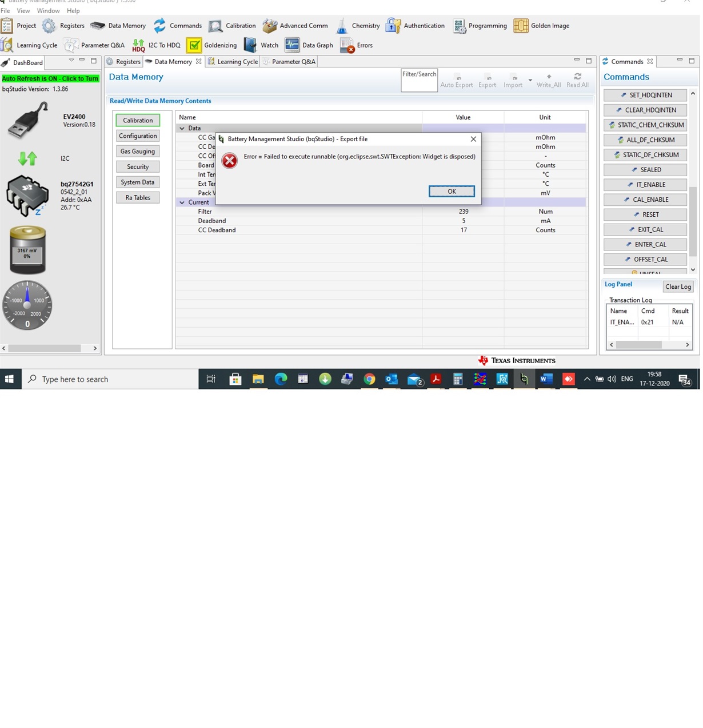This screenshot has width=703, height=728.
Task: Open the Import dropdown arrow
Action: pos(530,81)
